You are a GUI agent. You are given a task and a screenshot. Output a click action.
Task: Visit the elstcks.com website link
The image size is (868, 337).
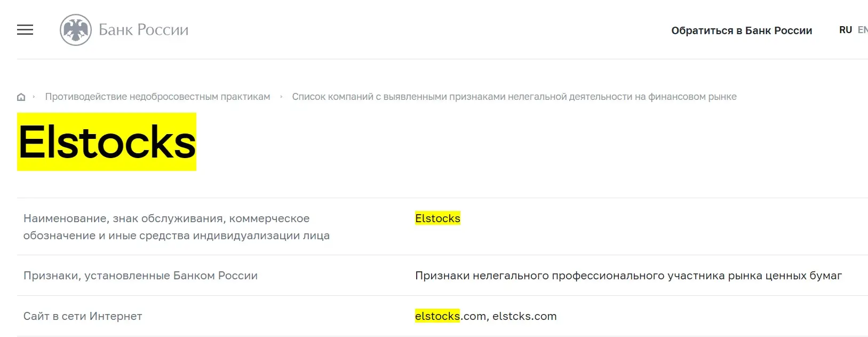coord(525,316)
